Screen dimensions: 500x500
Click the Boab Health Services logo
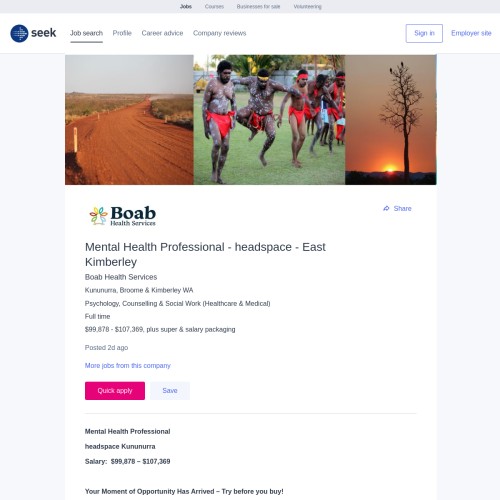123,216
